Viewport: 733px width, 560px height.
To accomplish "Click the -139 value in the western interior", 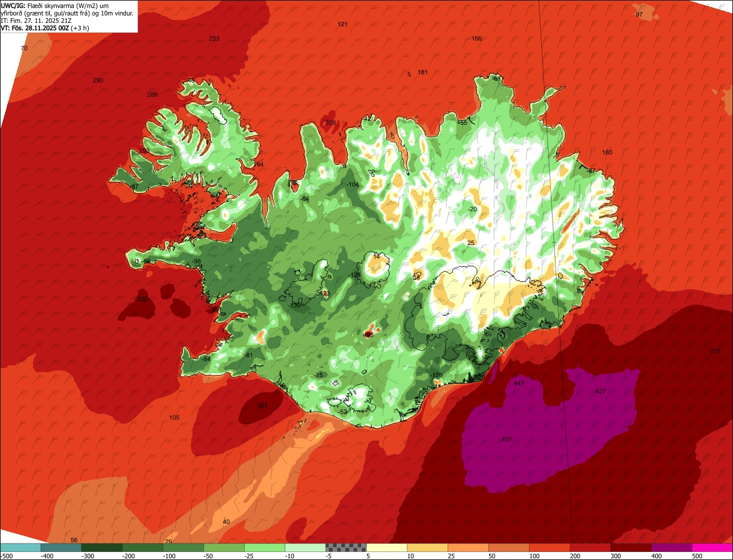I will tap(295, 305).
